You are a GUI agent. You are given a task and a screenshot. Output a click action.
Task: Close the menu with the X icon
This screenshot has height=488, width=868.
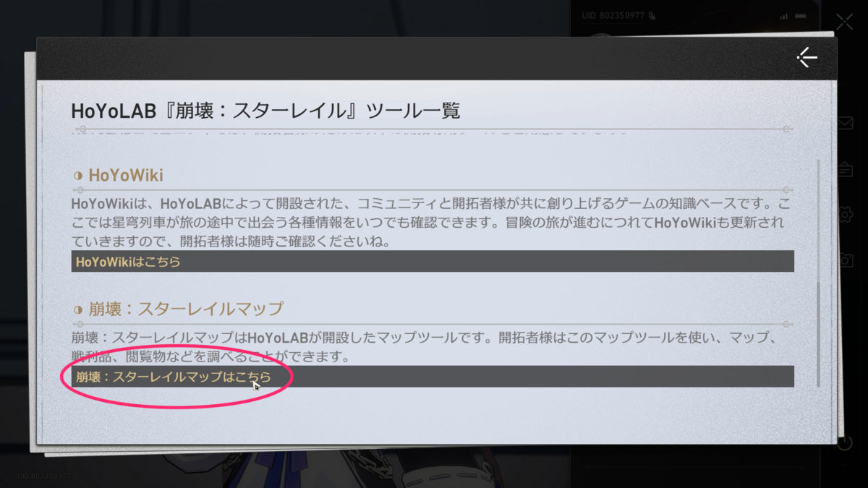[844, 22]
